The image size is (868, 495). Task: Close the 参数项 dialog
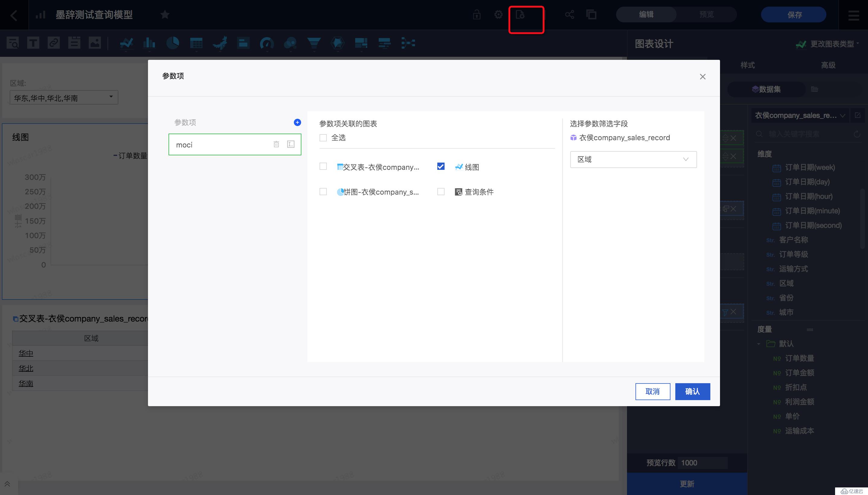point(702,77)
